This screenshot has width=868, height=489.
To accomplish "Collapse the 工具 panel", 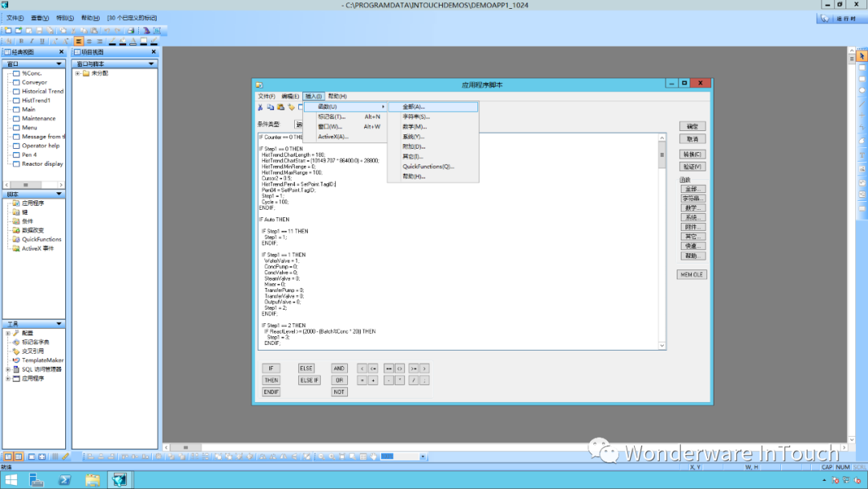I will [59, 324].
